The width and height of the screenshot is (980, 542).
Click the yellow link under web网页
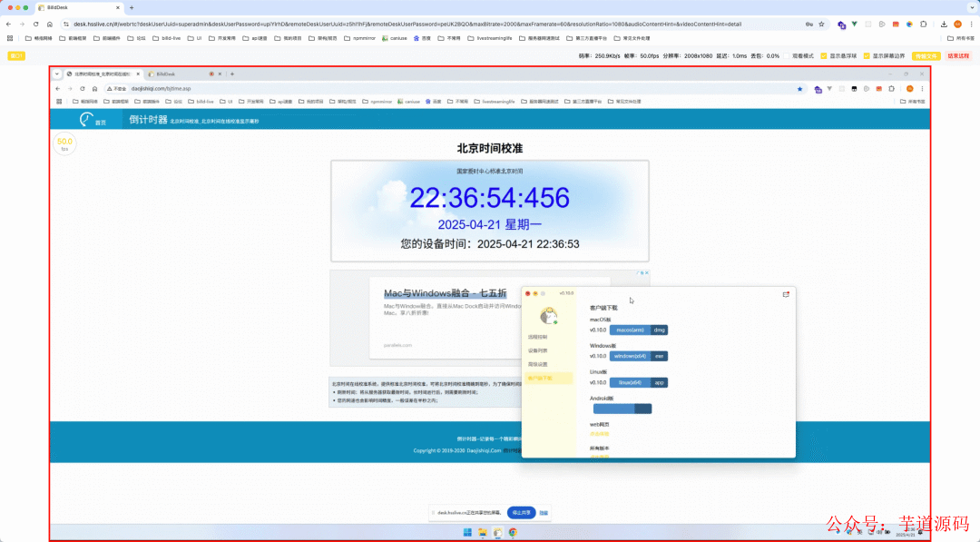point(600,434)
